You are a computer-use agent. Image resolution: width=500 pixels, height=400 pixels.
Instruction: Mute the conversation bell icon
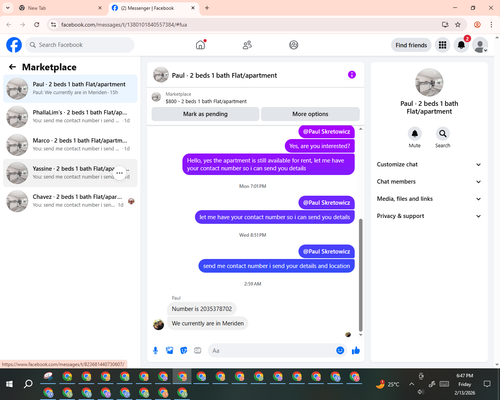tap(415, 134)
